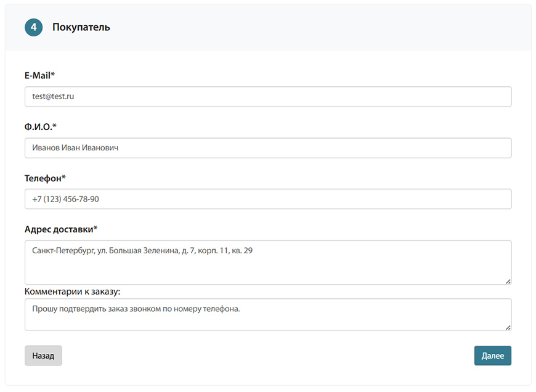
Task: Select the Ф.И.О. name input field
Action: (268, 148)
